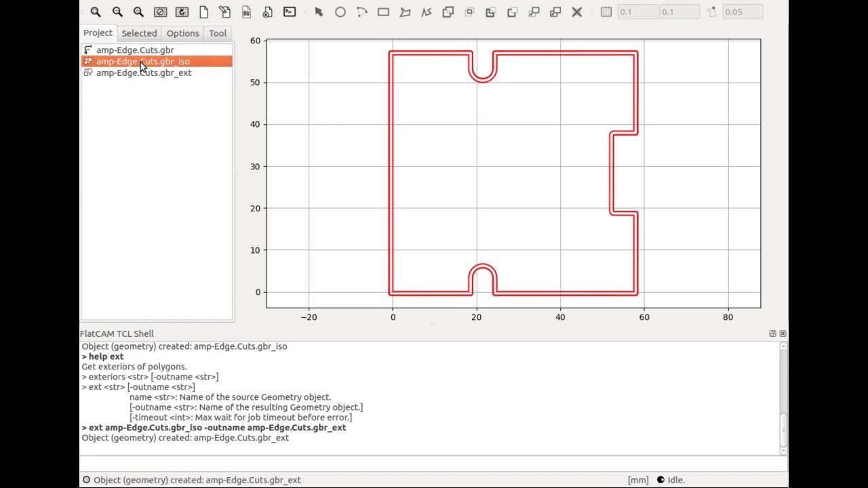Click the max snap distance field 0.05
Screen dimensions: 868x488
click(x=743, y=12)
